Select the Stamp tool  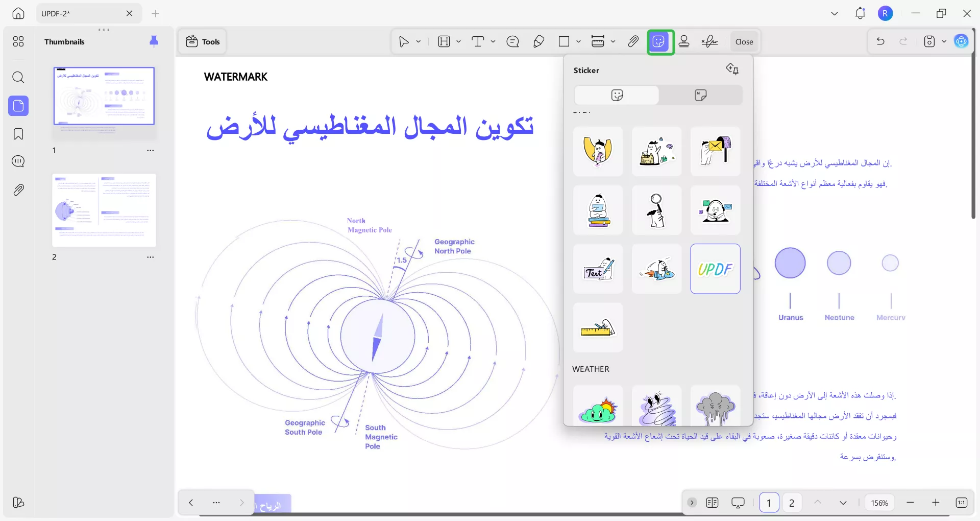point(684,41)
